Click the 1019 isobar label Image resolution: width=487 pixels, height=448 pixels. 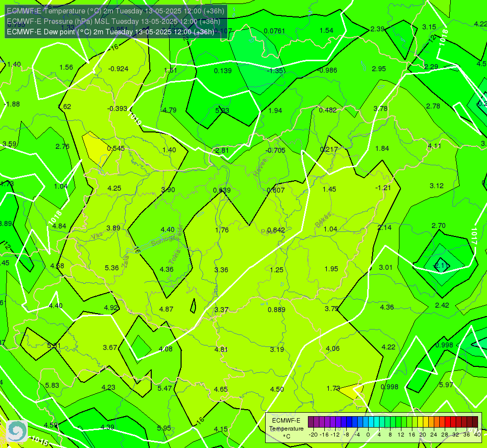pyautogui.click(x=134, y=119)
